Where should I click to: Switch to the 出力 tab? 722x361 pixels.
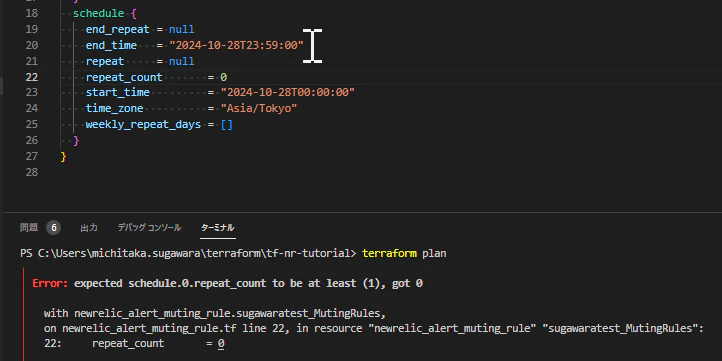click(x=89, y=227)
